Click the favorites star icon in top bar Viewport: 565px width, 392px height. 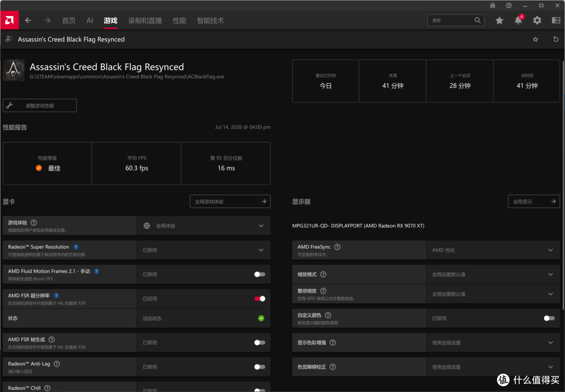click(499, 20)
